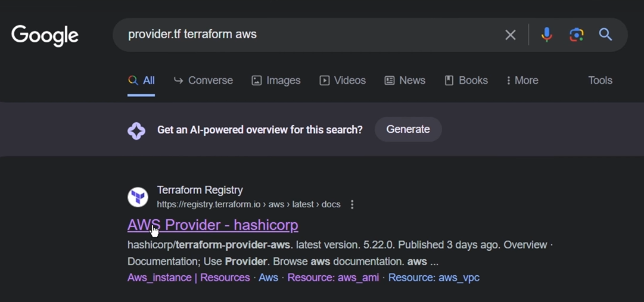Click the Generate AI overview button

click(x=408, y=129)
